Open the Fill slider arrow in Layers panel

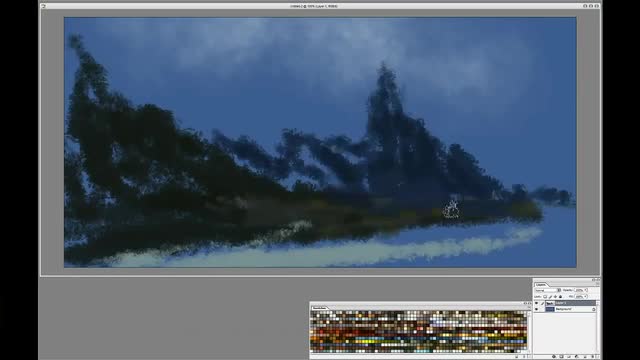tap(585, 296)
